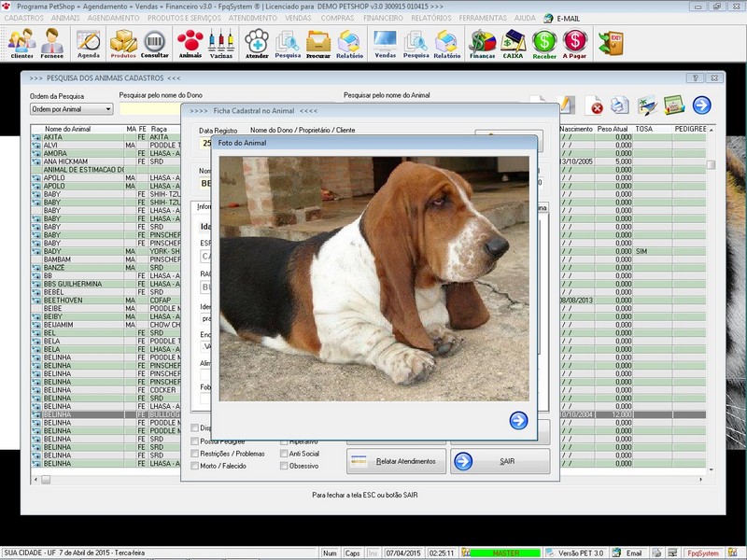Open the FINANCEIRO menu
747x560 pixels.
(x=389, y=18)
